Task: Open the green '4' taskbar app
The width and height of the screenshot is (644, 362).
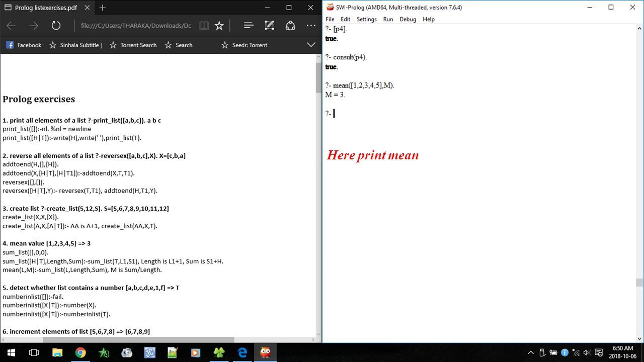Action: tap(104, 352)
